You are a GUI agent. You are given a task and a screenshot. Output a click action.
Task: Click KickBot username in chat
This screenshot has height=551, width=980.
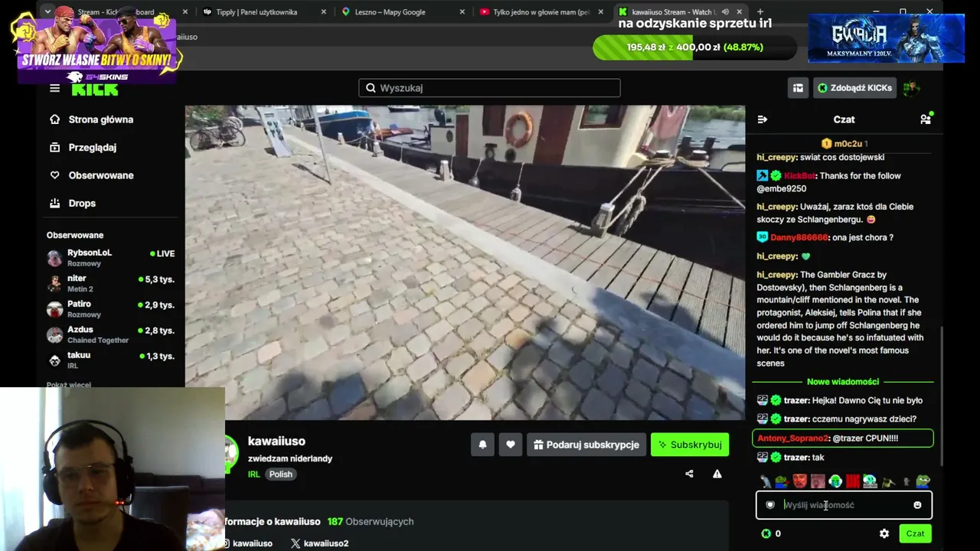point(799,176)
